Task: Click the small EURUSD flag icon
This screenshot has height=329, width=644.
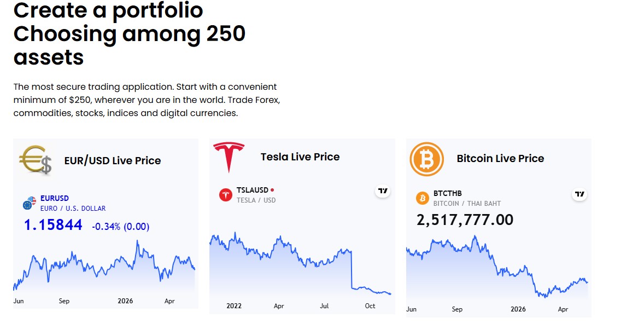Action: 30,203
